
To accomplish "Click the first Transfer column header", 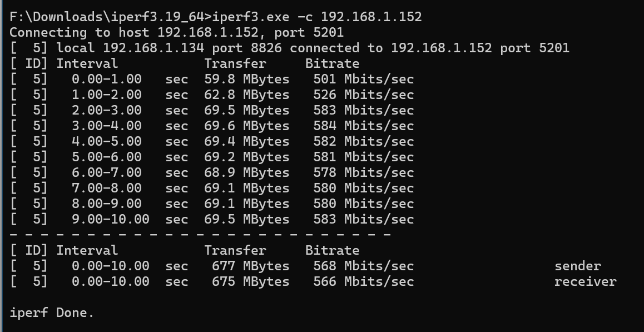I will [235, 64].
